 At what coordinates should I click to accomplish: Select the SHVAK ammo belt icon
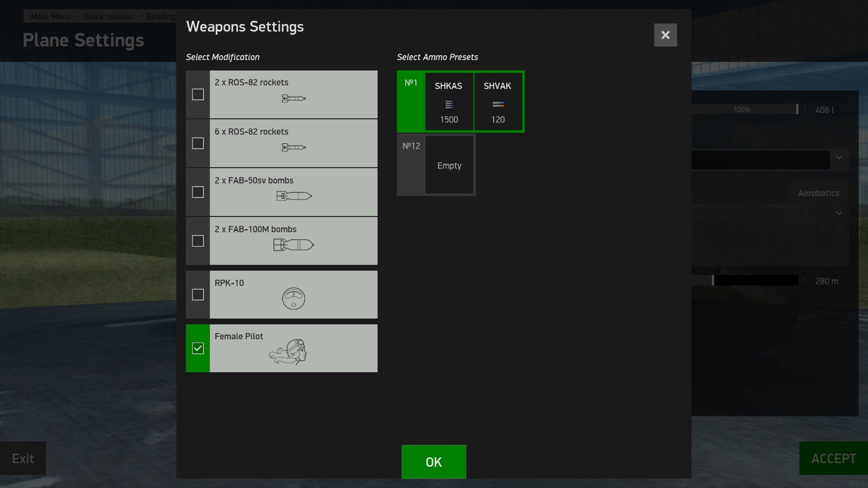(x=498, y=105)
